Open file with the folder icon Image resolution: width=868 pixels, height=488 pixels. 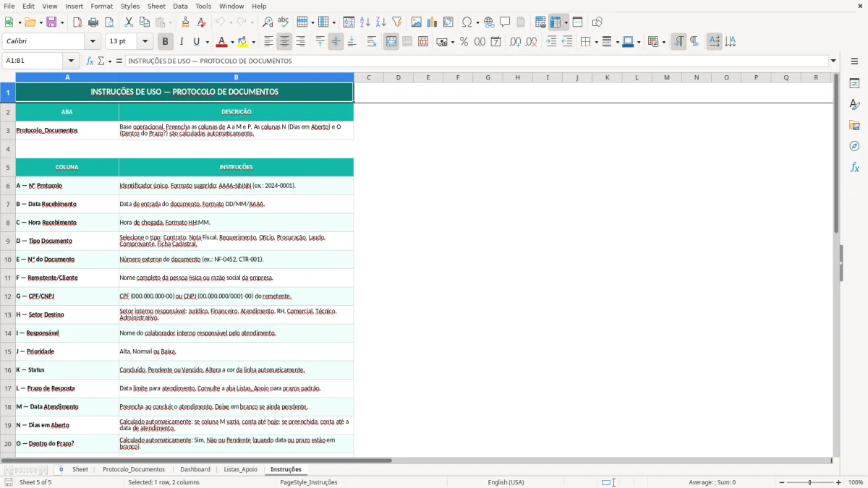pyautogui.click(x=29, y=22)
